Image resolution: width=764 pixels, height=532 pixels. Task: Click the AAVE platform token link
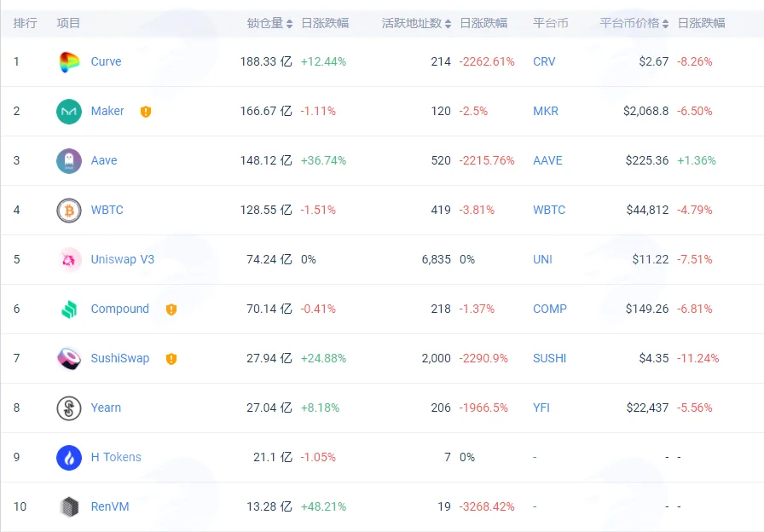click(547, 161)
